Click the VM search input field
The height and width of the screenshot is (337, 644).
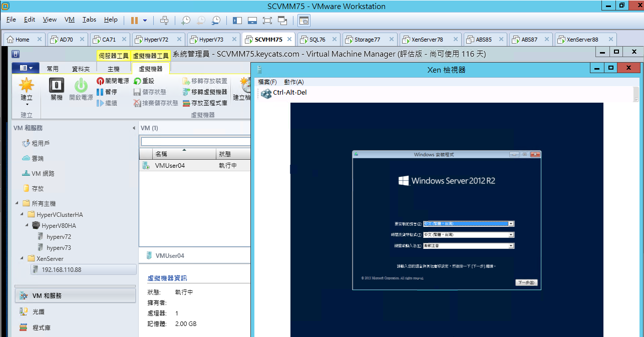click(196, 142)
